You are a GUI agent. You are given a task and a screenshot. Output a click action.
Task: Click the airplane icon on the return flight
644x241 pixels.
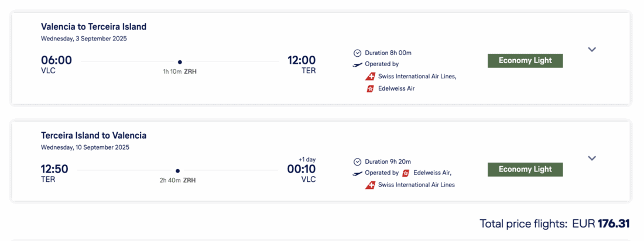pos(357,173)
